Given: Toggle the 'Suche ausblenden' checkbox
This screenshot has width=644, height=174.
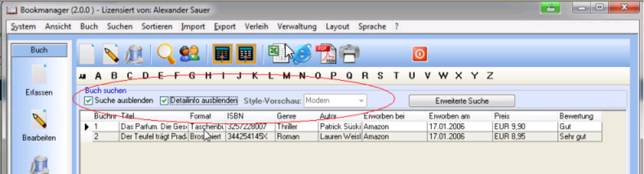Looking at the screenshot, I should (89, 101).
